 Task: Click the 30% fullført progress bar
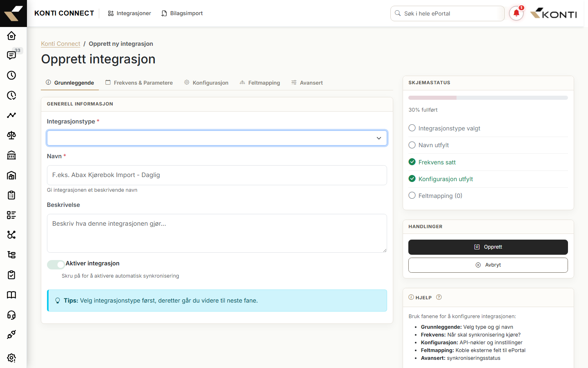point(488,98)
